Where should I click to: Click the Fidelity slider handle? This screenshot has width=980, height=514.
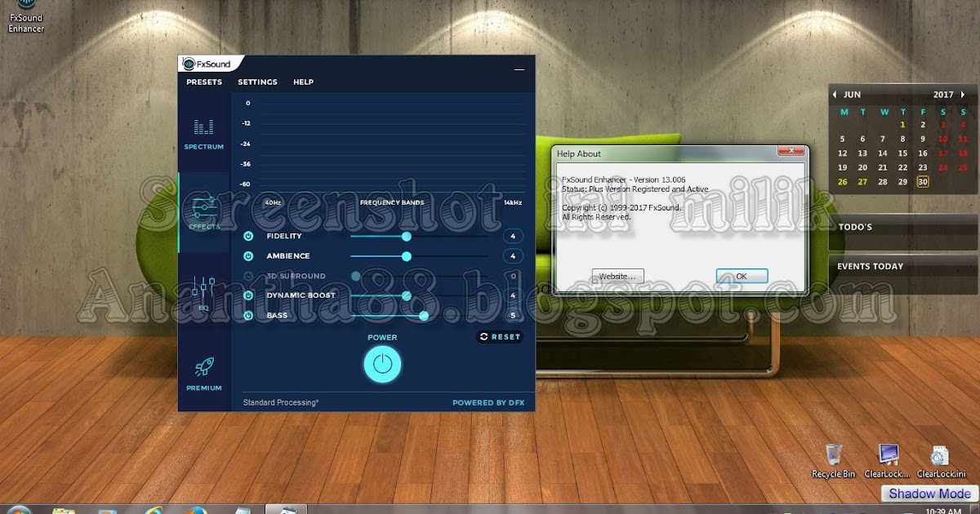pos(406,236)
